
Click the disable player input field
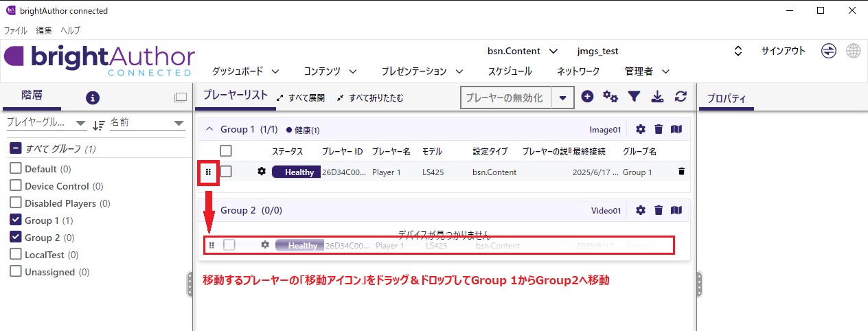[506, 98]
